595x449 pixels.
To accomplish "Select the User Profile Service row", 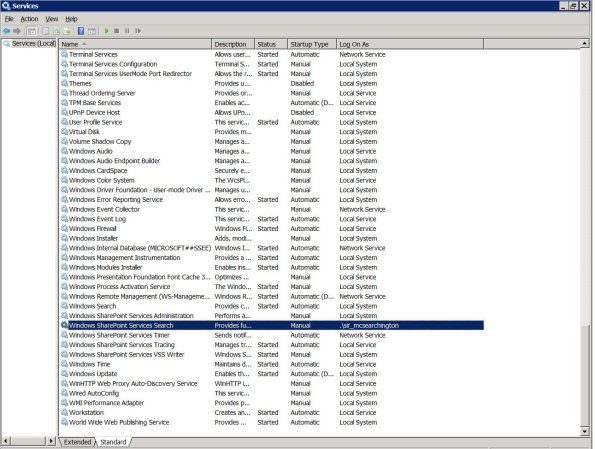I will tap(272, 122).
